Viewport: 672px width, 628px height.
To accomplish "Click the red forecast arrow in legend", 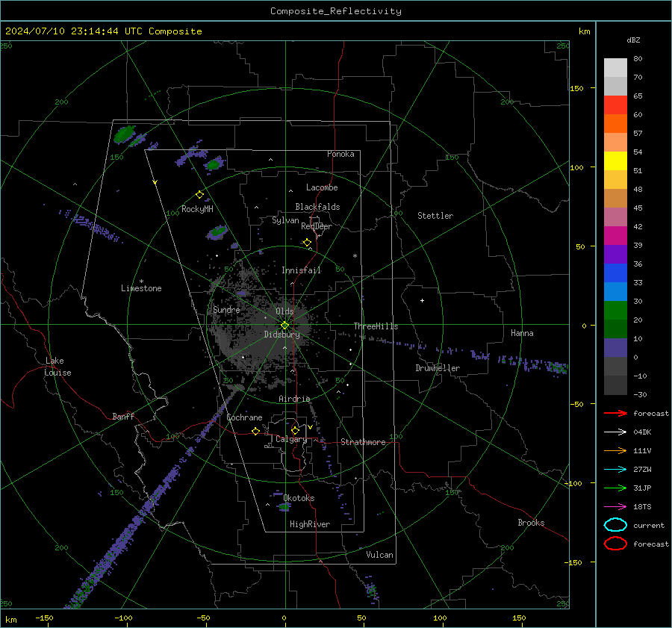I will [x=615, y=413].
